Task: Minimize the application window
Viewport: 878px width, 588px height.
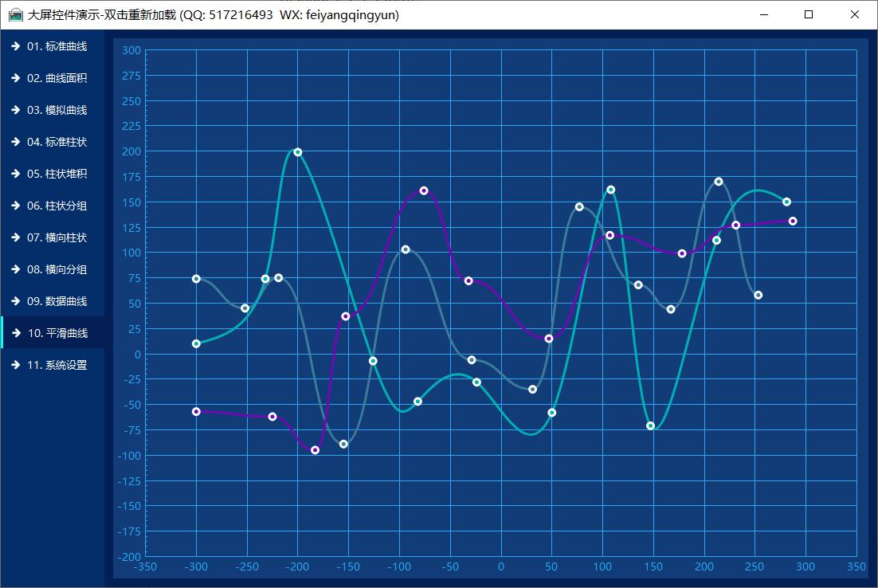Action: pos(763,14)
